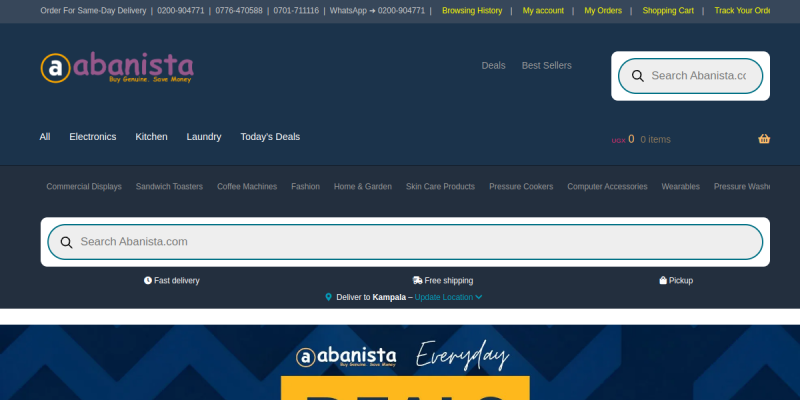Select the Home & Garden category
The image size is (800, 400).
[363, 187]
